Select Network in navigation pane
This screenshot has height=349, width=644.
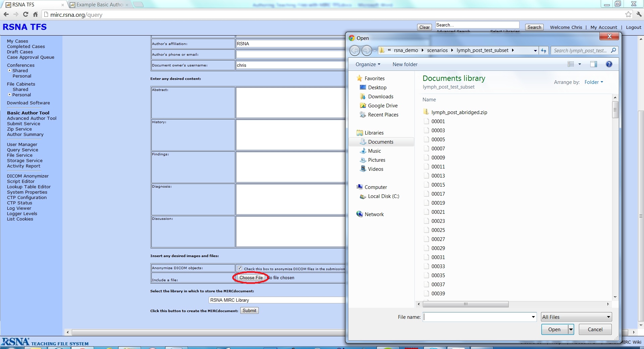tap(374, 214)
